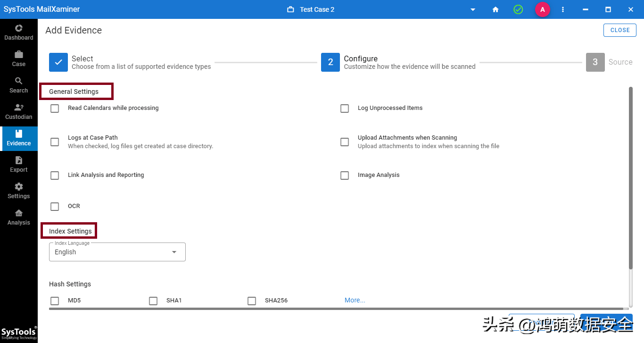Go to the Search sidebar item
The height and width of the screenshot is (343, 644).
pos(19,85)
